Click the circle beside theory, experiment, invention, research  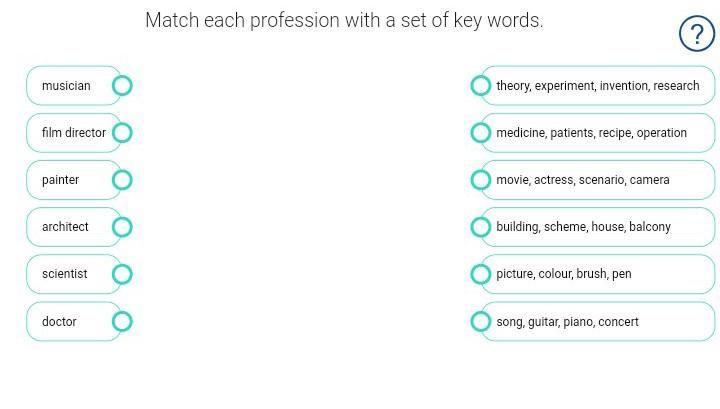click(481, 86)
